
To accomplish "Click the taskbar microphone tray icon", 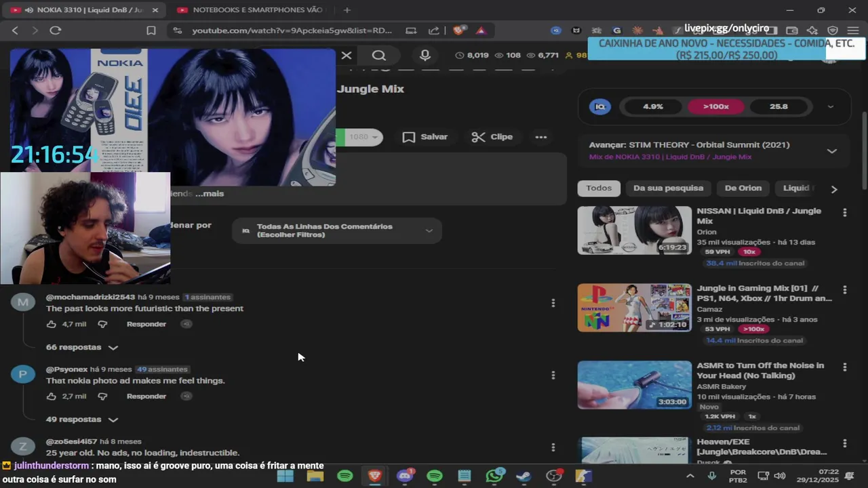I will [x=711, y=476].
